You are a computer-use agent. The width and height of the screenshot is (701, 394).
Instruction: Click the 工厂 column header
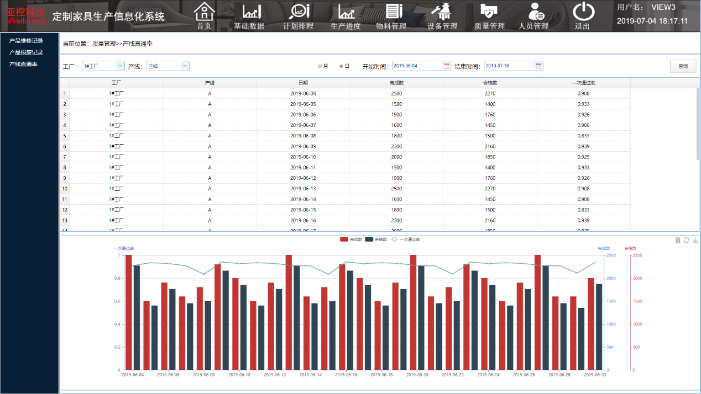(x=116, y=83)
